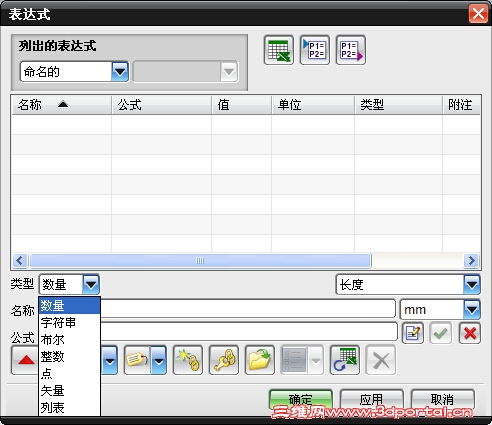This screenshot has height=425, width=492.
Task: Click the disabled list options icon
Action: 294,360
